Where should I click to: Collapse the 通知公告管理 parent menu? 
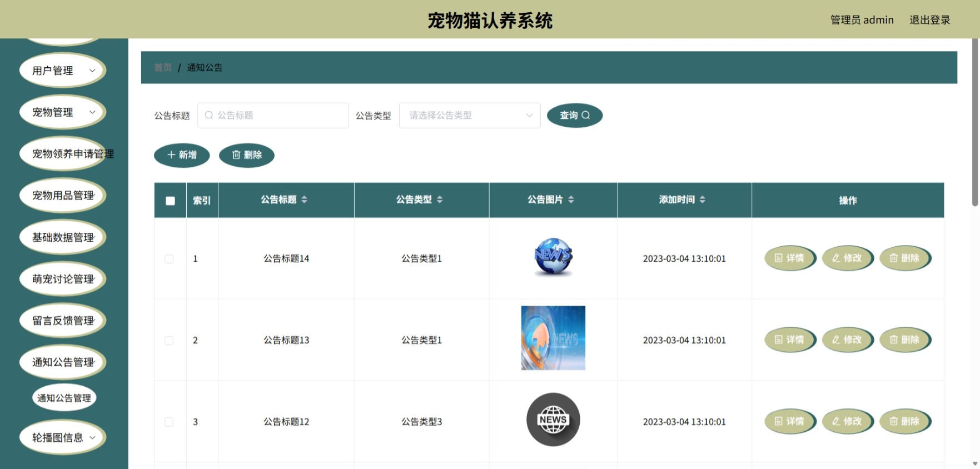pos(63,362)
